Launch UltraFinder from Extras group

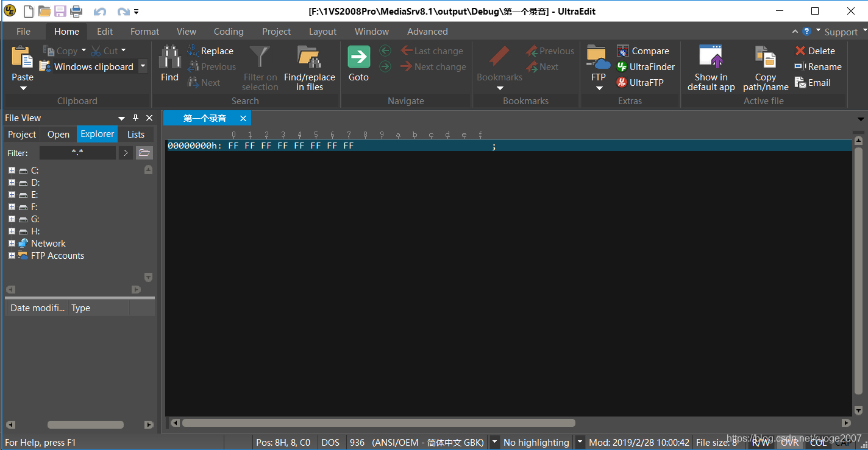(x=646, y=67)
